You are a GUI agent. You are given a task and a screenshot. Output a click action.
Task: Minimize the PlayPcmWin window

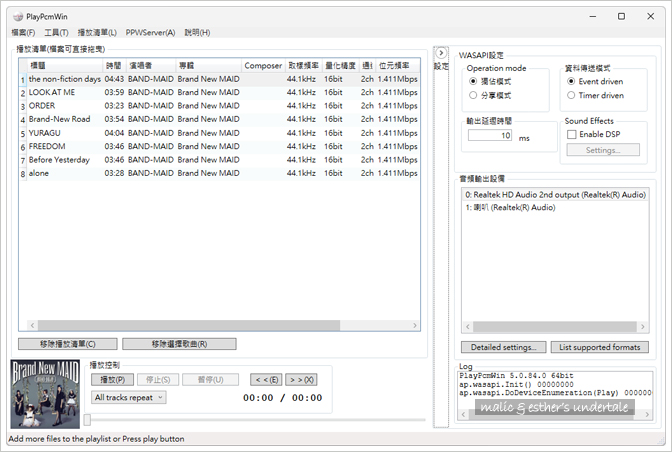pyautogui.click(x=593, y=16)
